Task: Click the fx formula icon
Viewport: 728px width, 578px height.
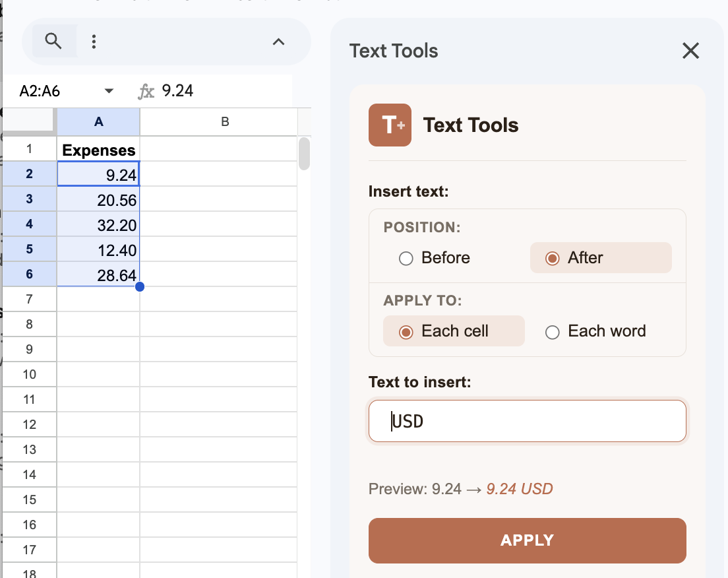Action: (146, 91)
